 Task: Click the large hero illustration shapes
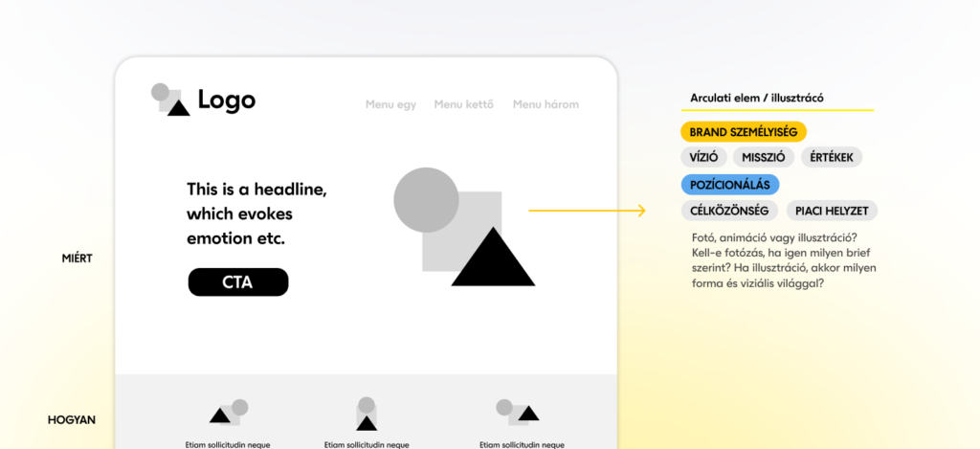click(464, 227)
